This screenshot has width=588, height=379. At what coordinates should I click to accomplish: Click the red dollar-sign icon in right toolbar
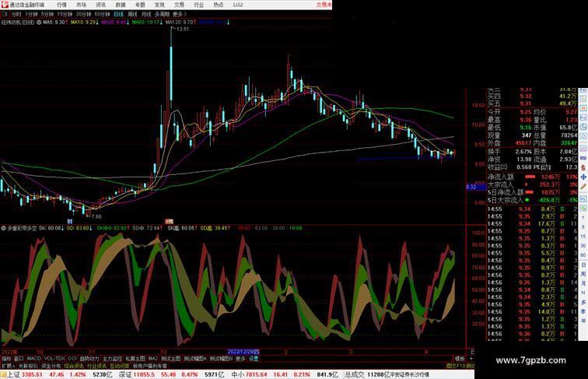583,168
